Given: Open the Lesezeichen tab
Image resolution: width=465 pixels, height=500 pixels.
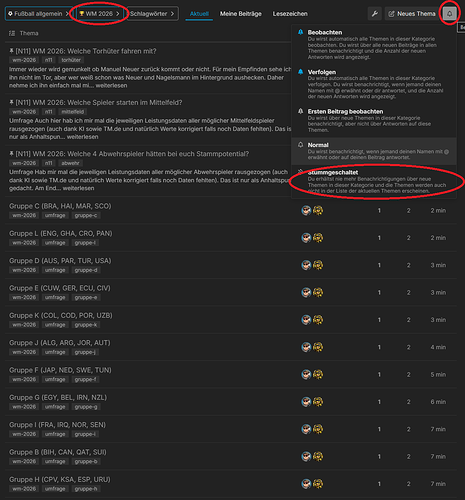Looking at the screenshot, I should click(290, 14).
